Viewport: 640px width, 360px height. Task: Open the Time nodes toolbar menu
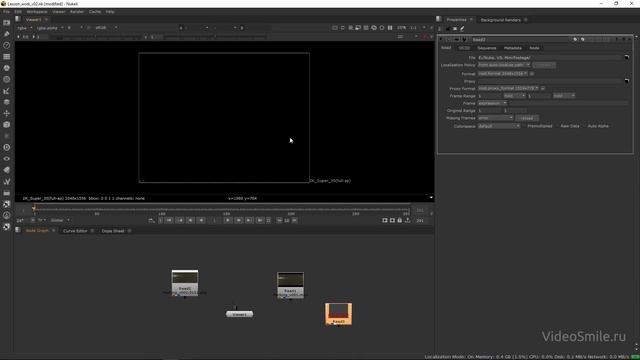pos(7,45)
